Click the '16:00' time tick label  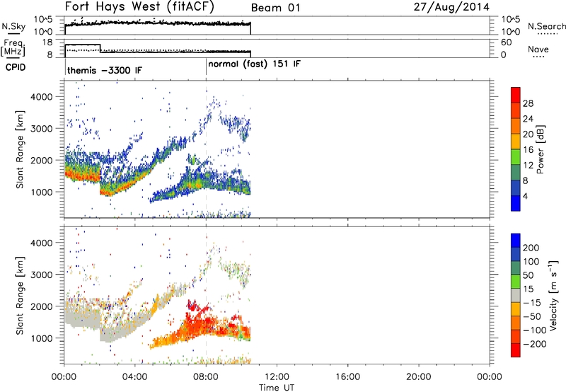tap(347, 377)
